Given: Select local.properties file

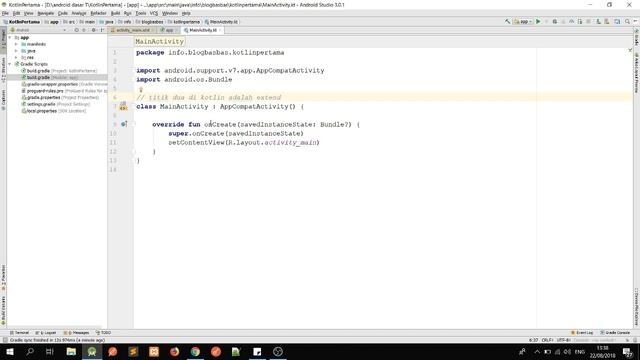Looking at the screenshot, I should (54, 111).
